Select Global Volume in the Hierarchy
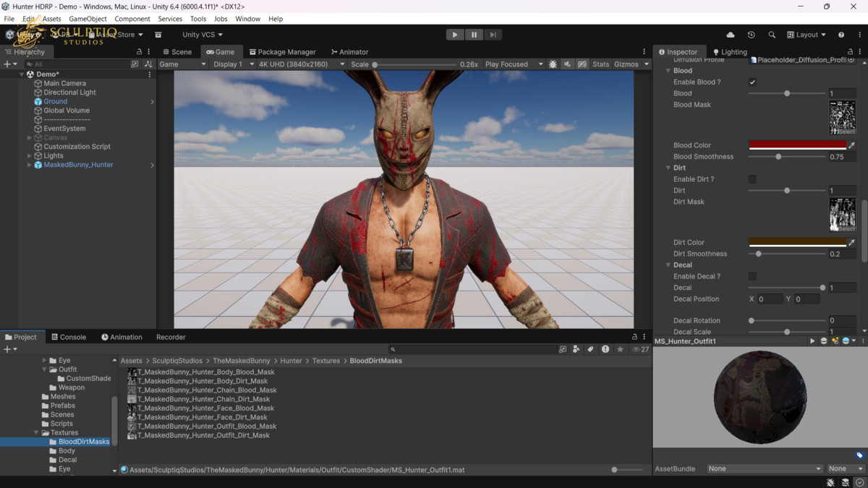This screenshot has height=488, width=868. point(67,111)
